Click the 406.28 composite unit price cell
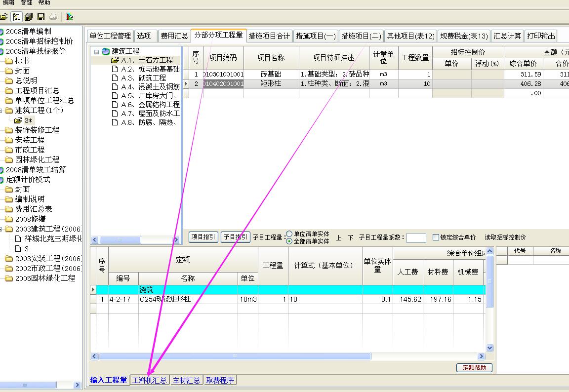 coord(523,83)
